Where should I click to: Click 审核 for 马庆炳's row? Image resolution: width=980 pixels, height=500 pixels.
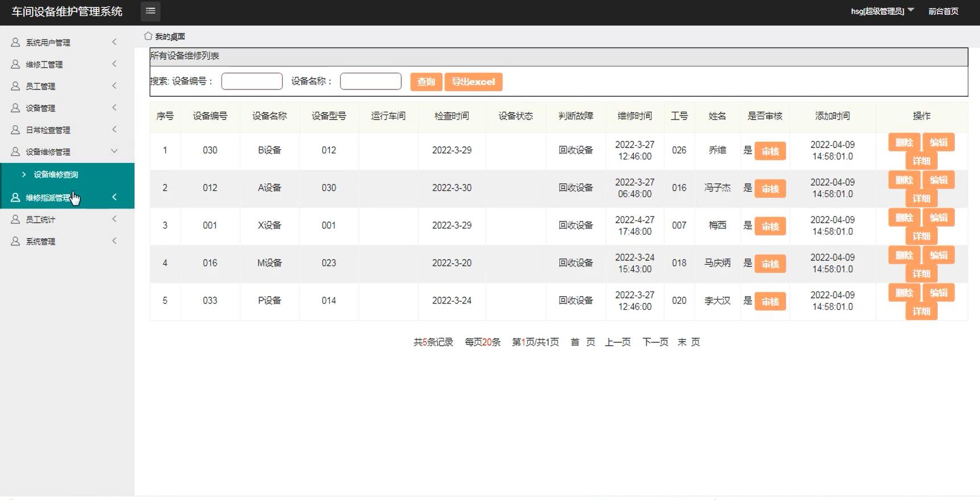(x=770, y=264)
